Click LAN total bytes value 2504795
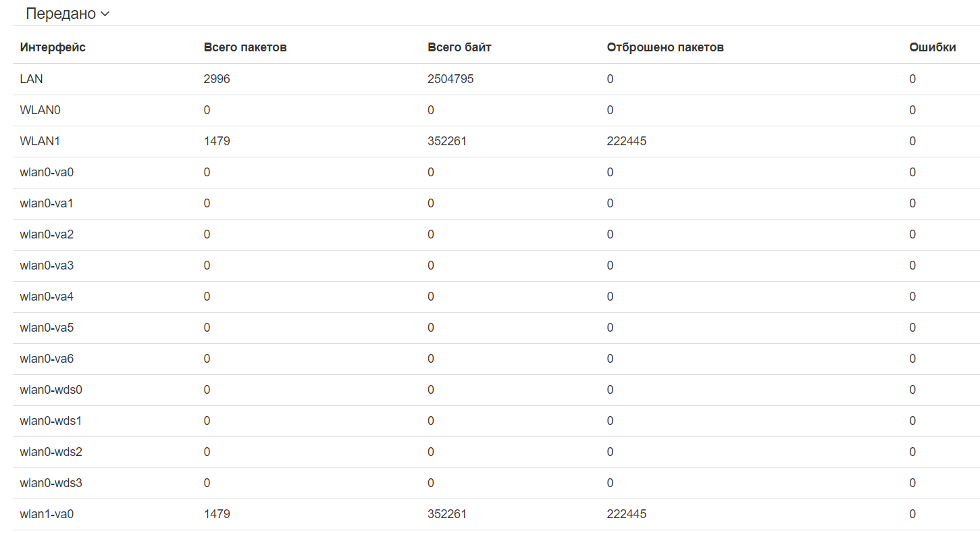The image size is (980, 533). coord(450,79)
